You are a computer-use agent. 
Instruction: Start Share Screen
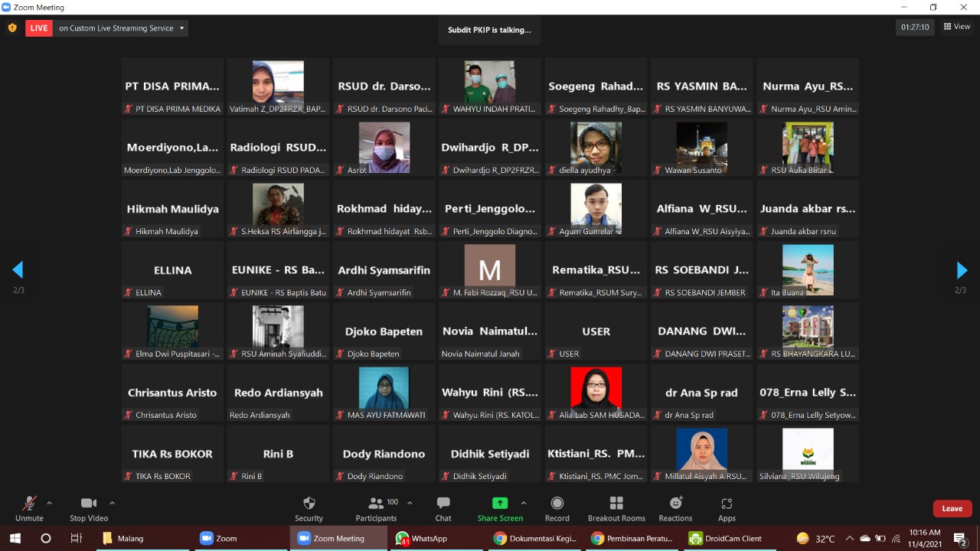click(500, 509)
